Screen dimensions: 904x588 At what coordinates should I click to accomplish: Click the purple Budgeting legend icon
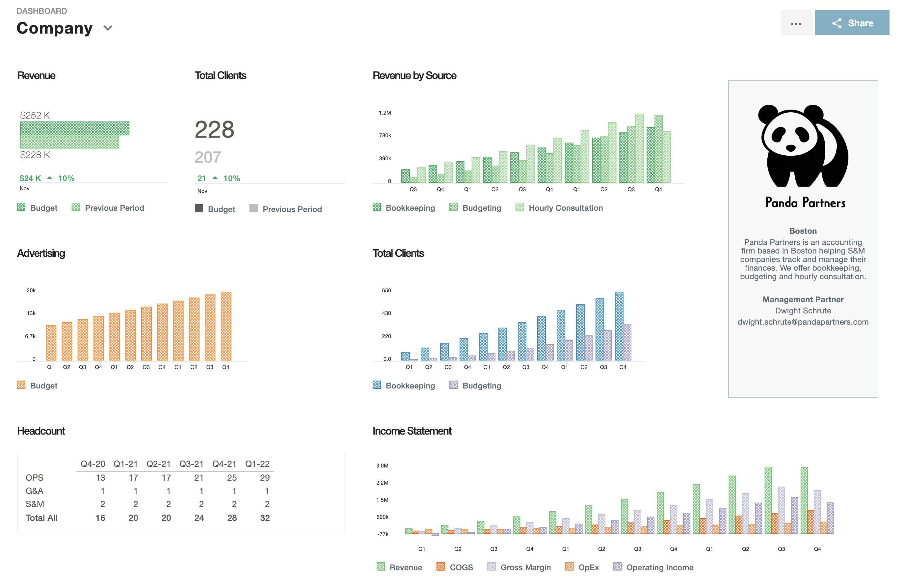[x=453, y=385]
